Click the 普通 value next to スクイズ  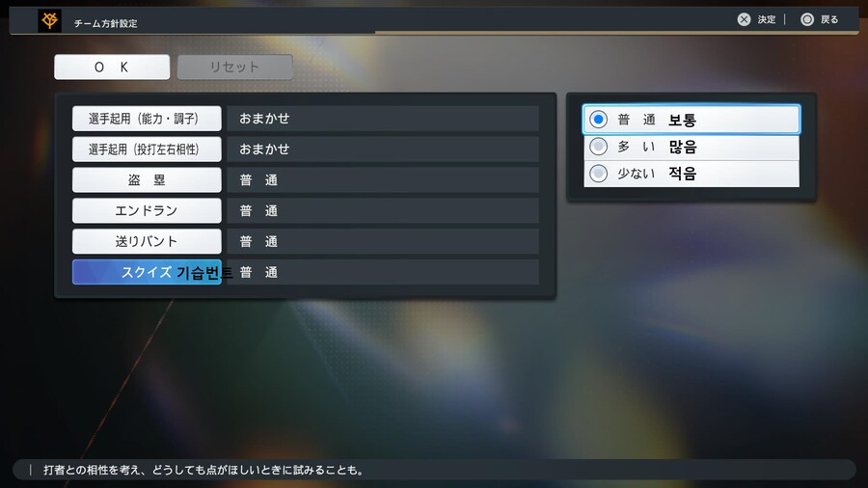(x=382, y=272)
